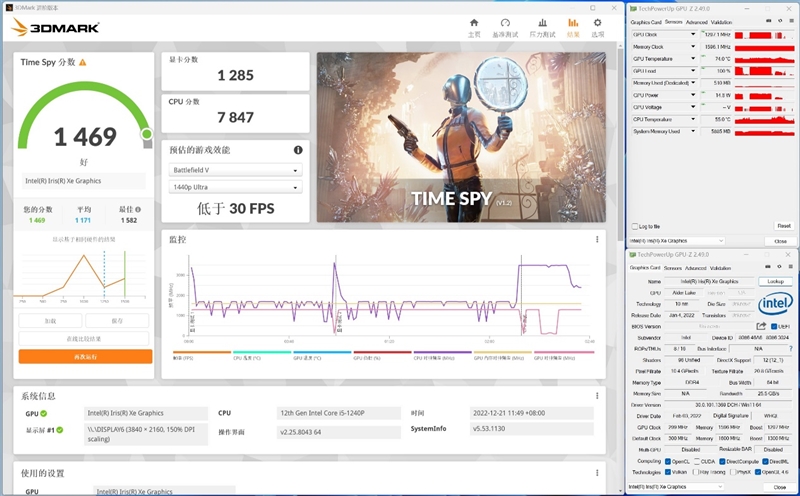This screenshot has height=496, width=800.
Task: Click the teal CPU temperature legend bar
Action: tap(262, 352)
